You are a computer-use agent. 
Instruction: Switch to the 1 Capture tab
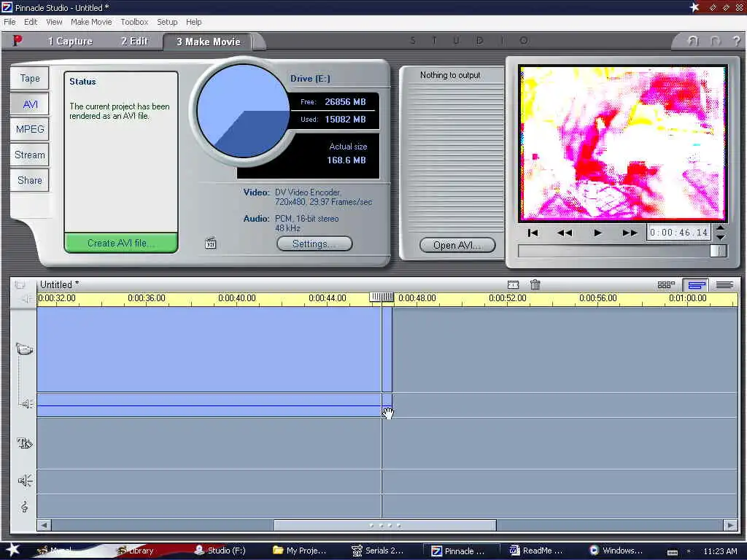pos(70,42)
